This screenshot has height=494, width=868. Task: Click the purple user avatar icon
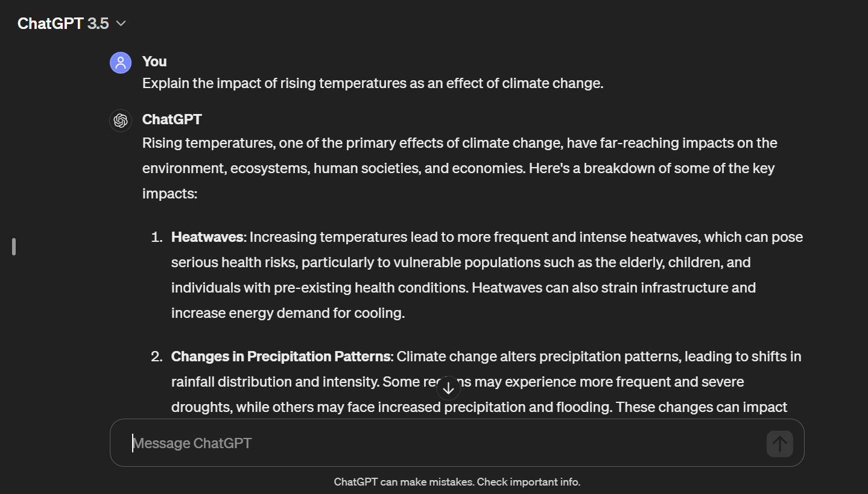[121, 62]
